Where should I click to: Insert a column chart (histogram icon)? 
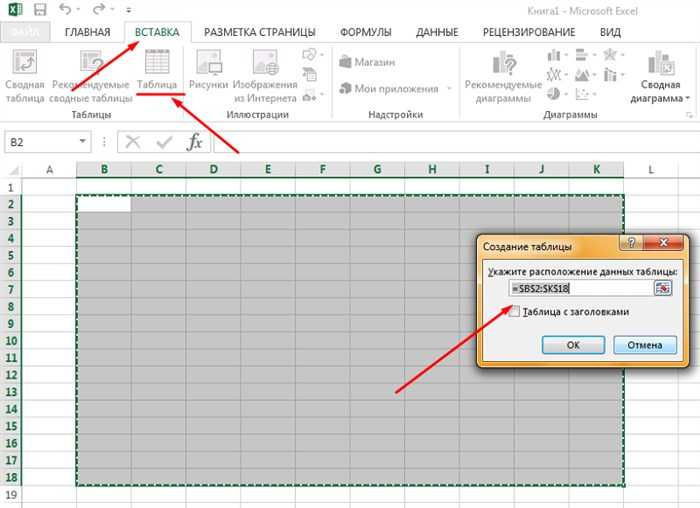click(x=554, y=55)
